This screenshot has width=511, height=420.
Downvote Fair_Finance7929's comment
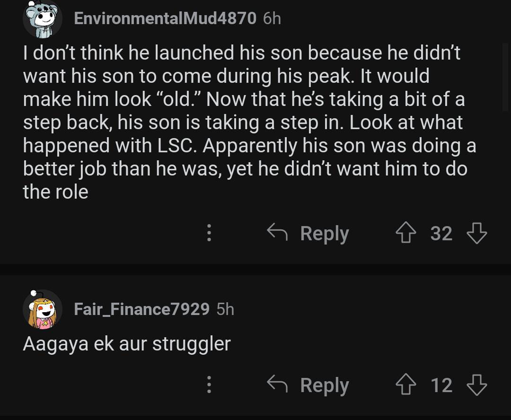[476, 385]
